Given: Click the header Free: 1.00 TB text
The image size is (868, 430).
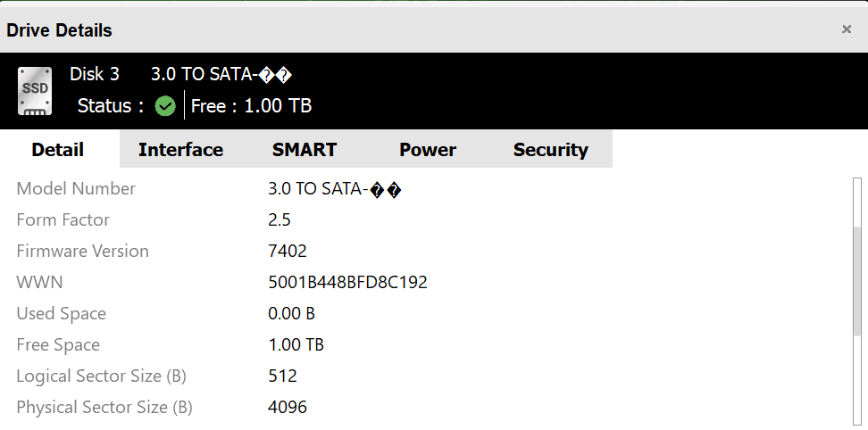Looking at the screenshot, I should [251, 106].
